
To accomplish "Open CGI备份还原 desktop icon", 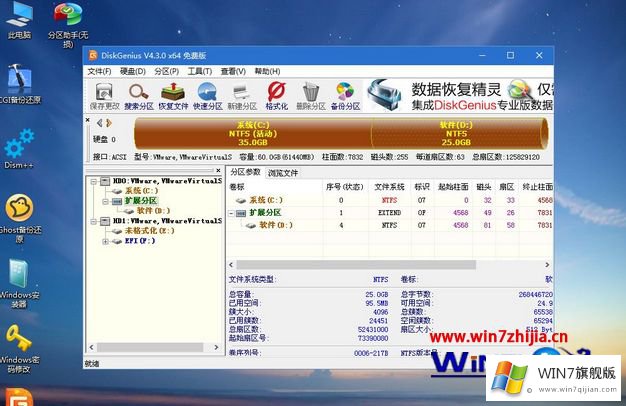I will click(20, 84).
